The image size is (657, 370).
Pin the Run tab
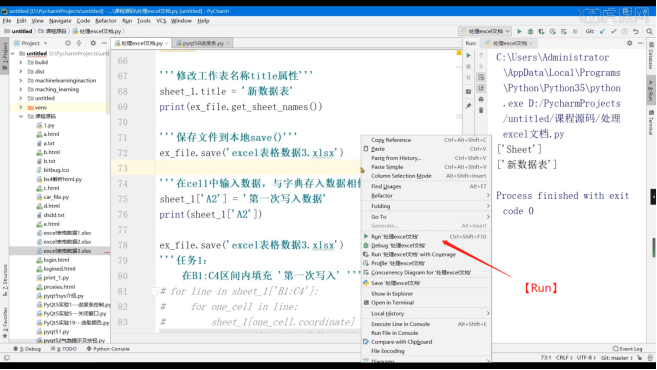(469, 106)
